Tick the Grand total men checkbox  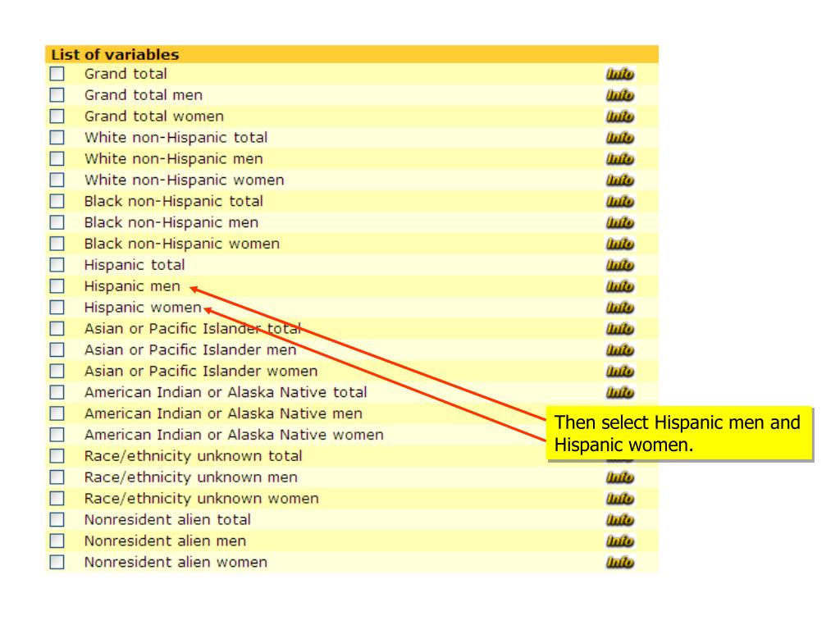coord(57,95)
